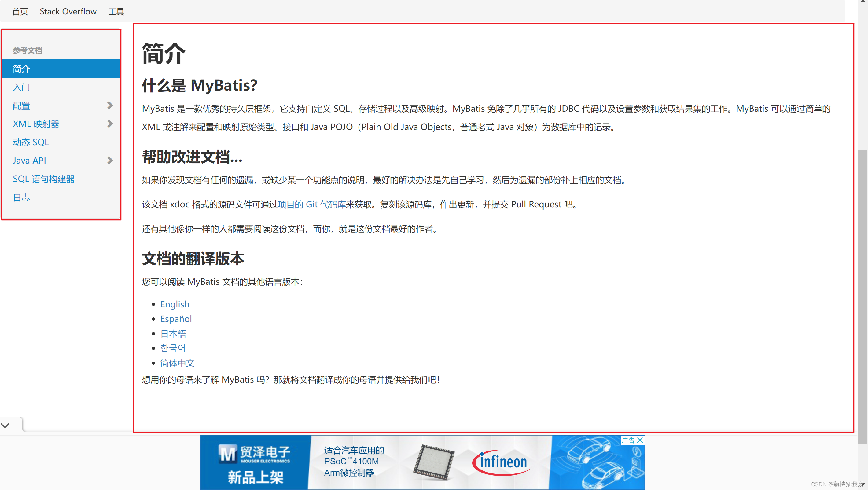Click the 广告 ad label icon
Viewport: 868px width, 490px height.
pos(628,440)
